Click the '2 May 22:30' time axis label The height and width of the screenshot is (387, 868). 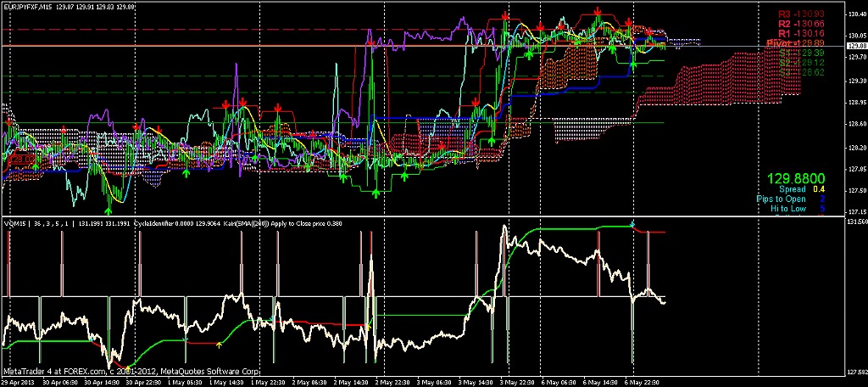(x=392, y=383)
